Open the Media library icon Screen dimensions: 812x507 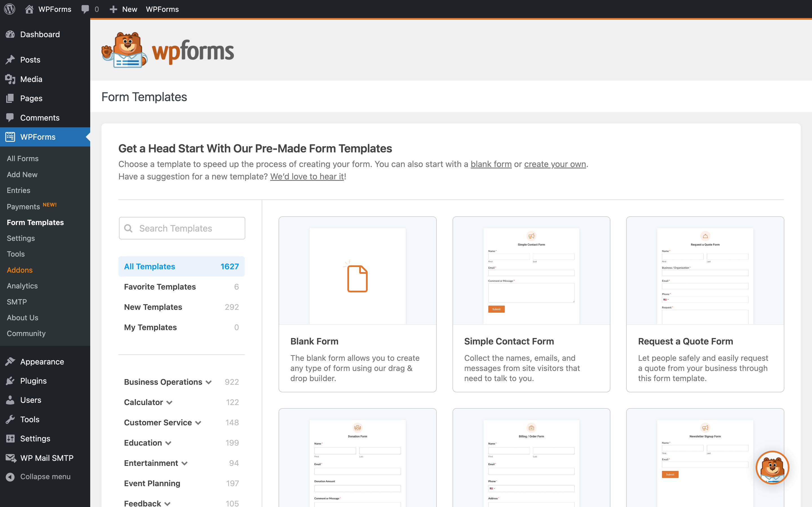(x=10, y=79)
